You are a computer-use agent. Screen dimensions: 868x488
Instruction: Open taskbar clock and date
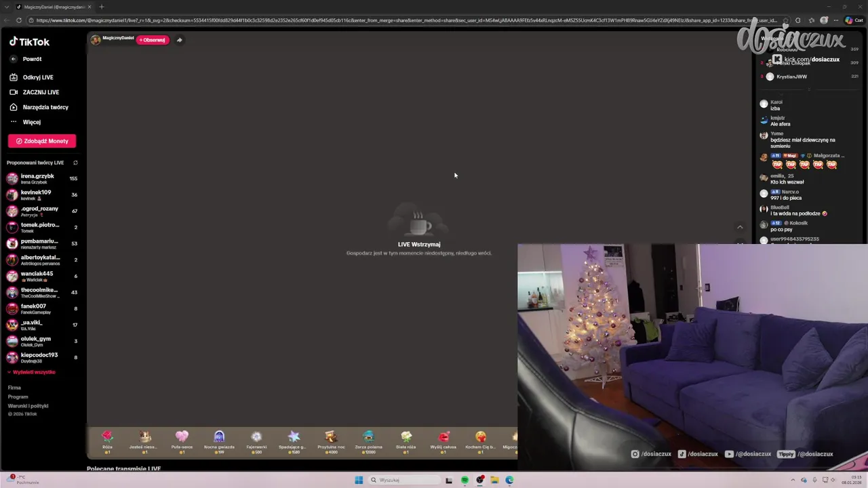[852, 480]
